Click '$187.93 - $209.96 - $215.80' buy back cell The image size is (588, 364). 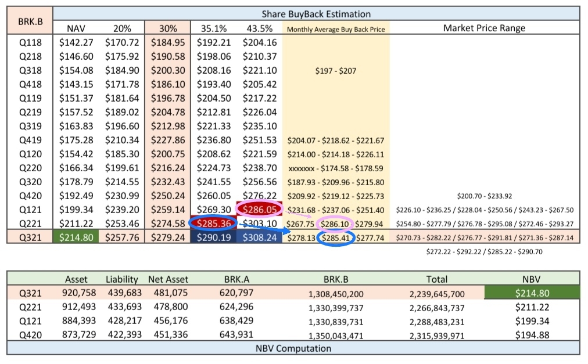tap(336, 182)
